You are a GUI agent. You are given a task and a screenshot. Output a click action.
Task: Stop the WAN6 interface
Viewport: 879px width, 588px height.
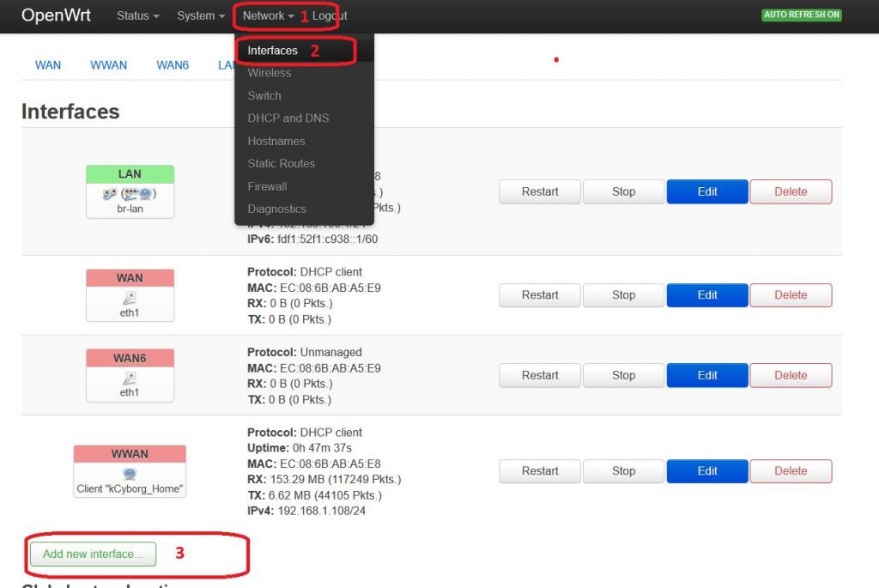[623, 375]
